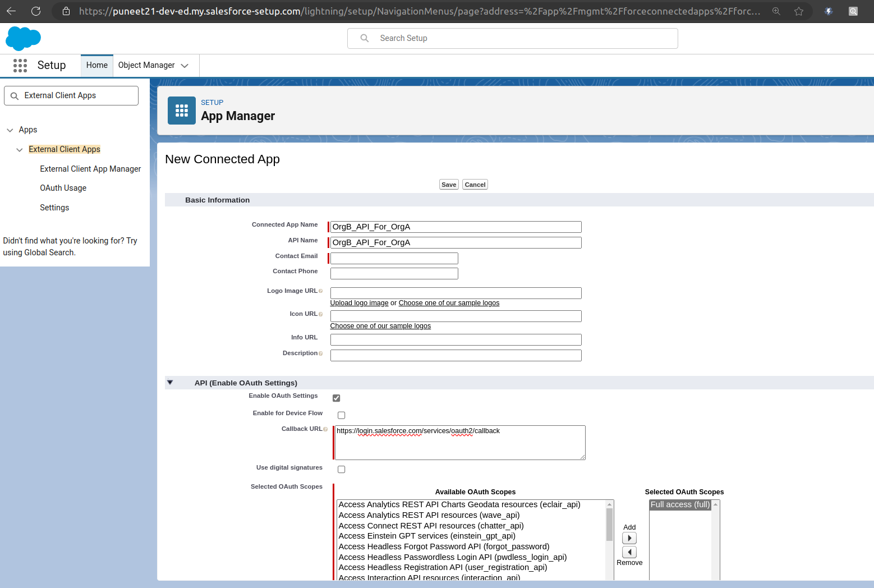This screenshot has height=588, width=874.
Task: Click Upload logo image link
Action: point(358,303)
